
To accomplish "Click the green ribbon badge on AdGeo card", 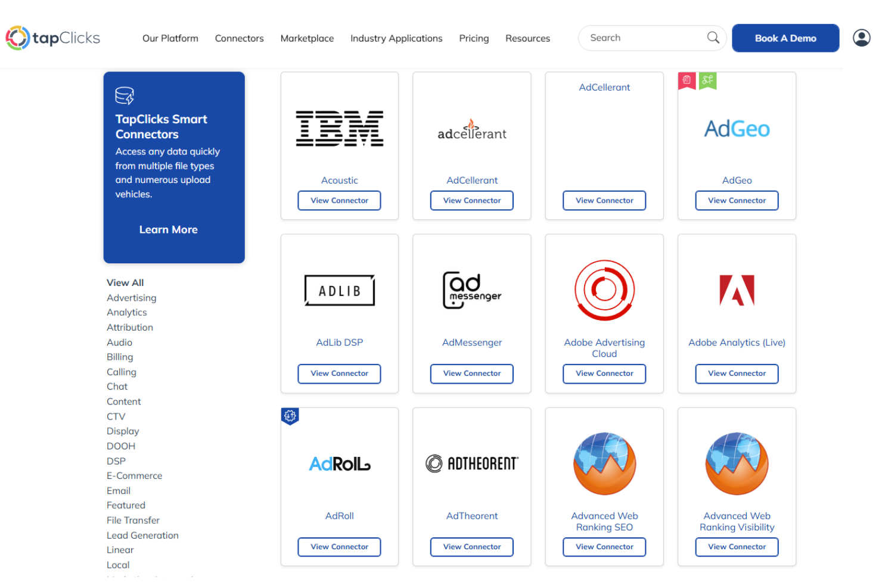I will click(708, 81).
